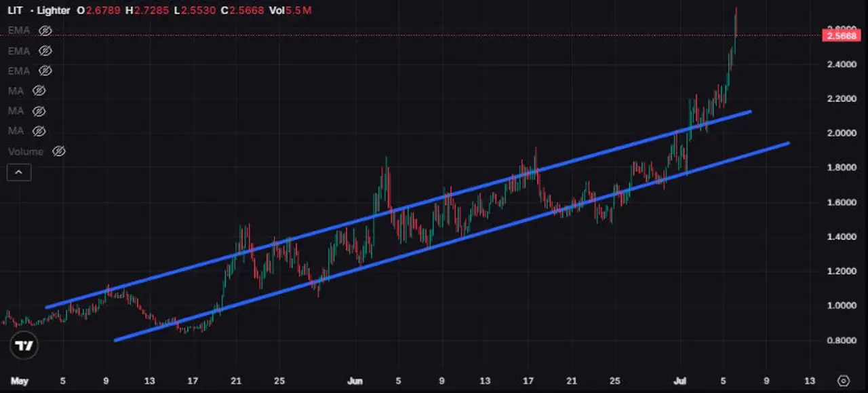Click the 1.6000 price axis label
Screen dimensions: 868x393
click(x=840, y=202)
